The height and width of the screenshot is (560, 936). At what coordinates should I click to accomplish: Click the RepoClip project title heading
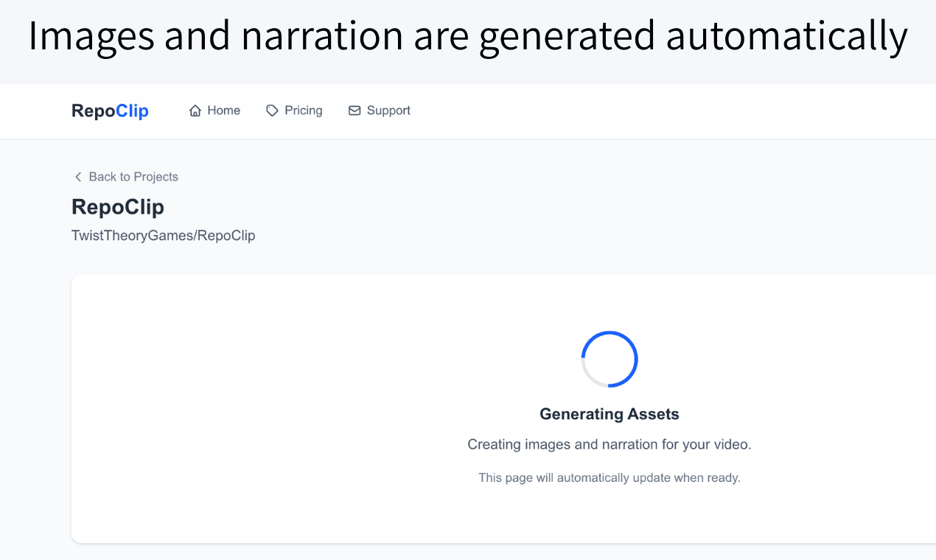(x=118, y=207)
